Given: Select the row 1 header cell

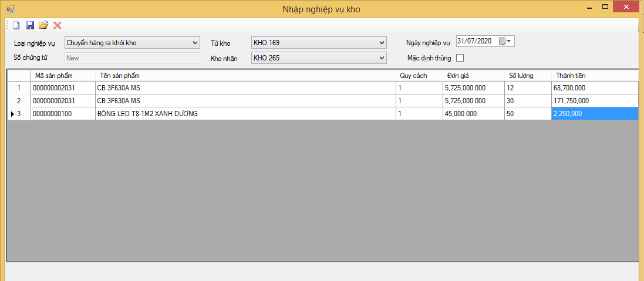Looking at the screenshot, I should coord(18,88).
